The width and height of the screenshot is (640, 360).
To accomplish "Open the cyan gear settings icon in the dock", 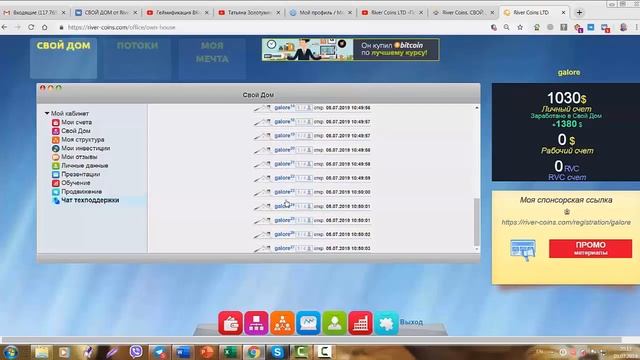I will (x=386, y=323).
